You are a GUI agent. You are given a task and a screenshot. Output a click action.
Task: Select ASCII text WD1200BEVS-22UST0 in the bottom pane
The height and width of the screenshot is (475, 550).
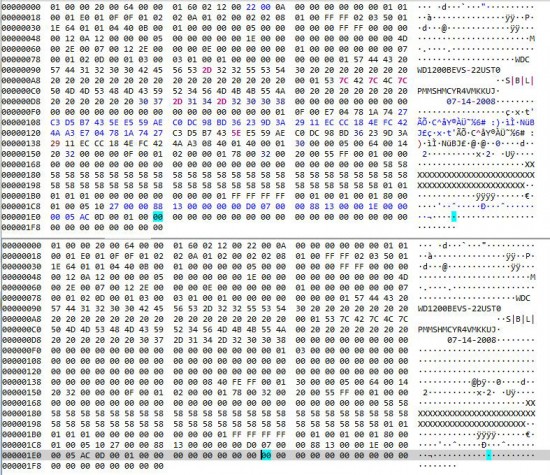pyautogui.click(x=460, y=308)
